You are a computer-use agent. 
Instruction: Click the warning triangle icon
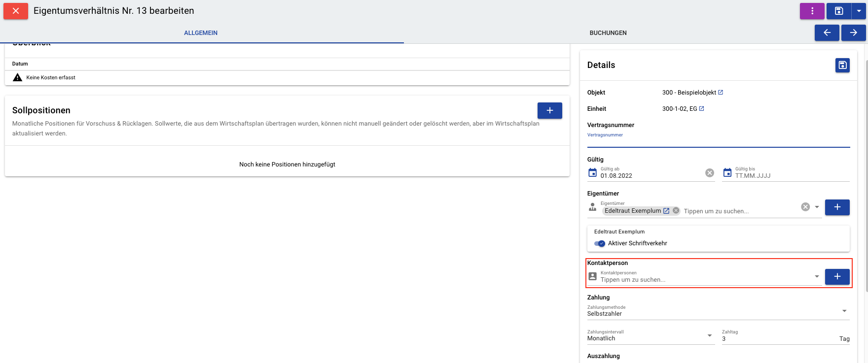point(17,77)
